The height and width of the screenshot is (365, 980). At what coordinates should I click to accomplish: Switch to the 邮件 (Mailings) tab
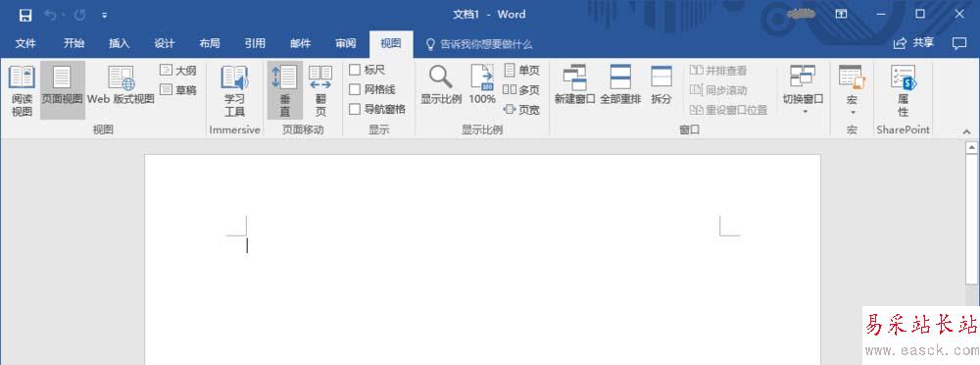click(x=301, y=43)
